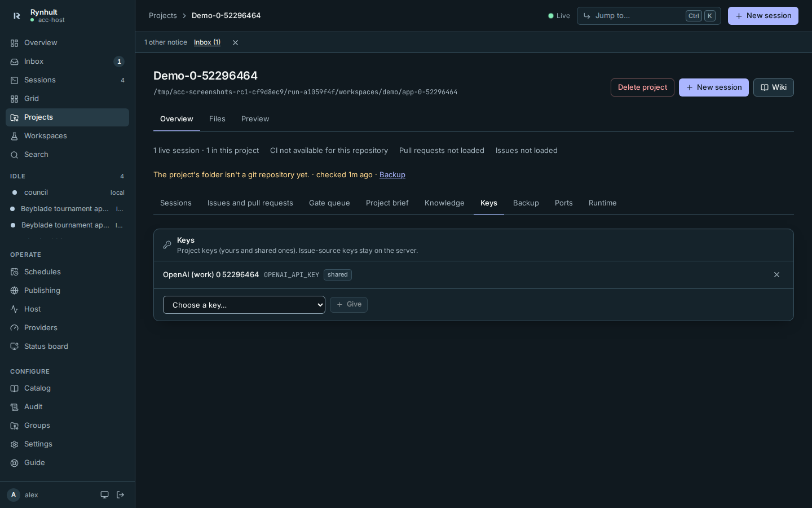
Task: Follow the Backup link in the warning
Action: tap(392, 175)
